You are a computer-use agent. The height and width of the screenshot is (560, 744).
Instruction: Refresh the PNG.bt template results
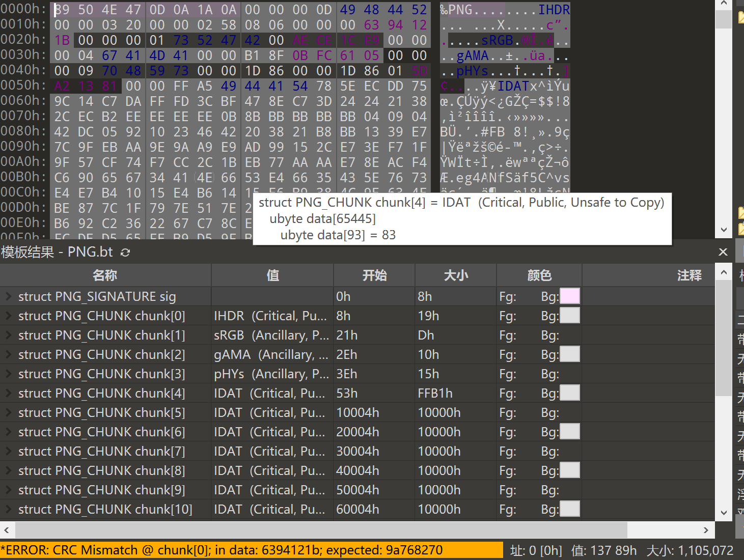coord(125,253)
